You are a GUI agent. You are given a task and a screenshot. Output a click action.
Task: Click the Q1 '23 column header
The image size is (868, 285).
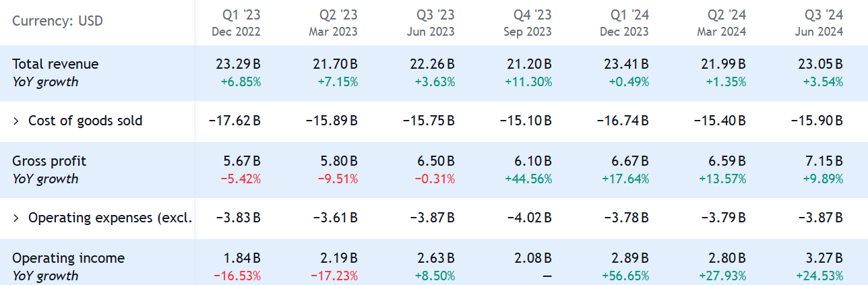point(236,22)
